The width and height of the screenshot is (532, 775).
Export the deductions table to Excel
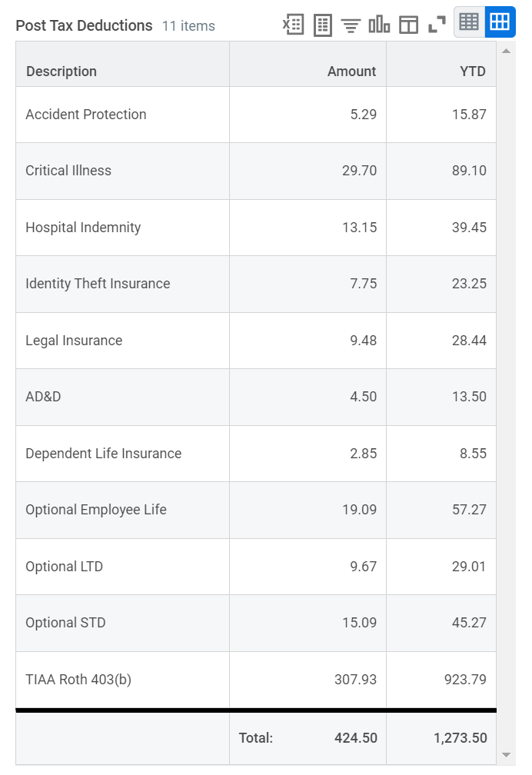tap(292, 24)
